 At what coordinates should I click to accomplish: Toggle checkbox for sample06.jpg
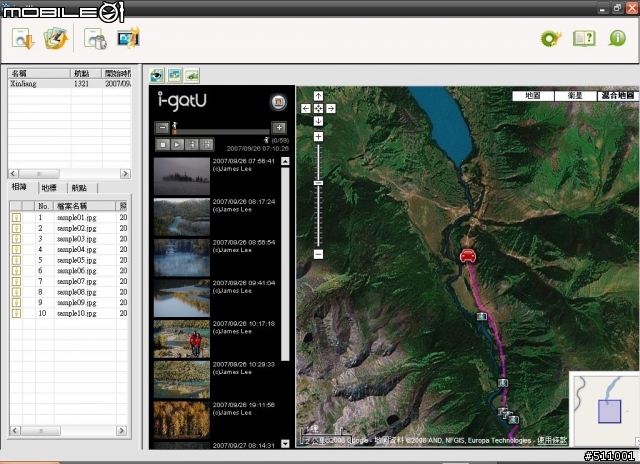(x=16, y=271)
